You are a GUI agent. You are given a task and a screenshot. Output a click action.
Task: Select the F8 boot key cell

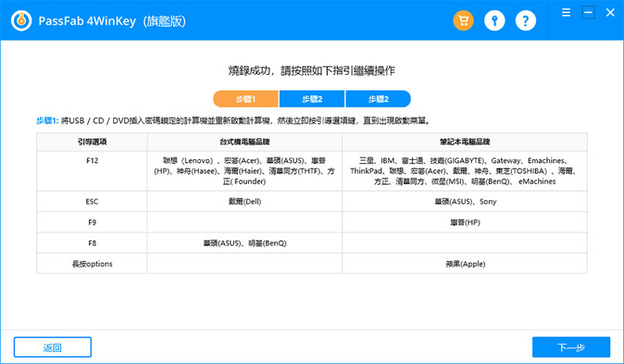[x=92, y=243]
